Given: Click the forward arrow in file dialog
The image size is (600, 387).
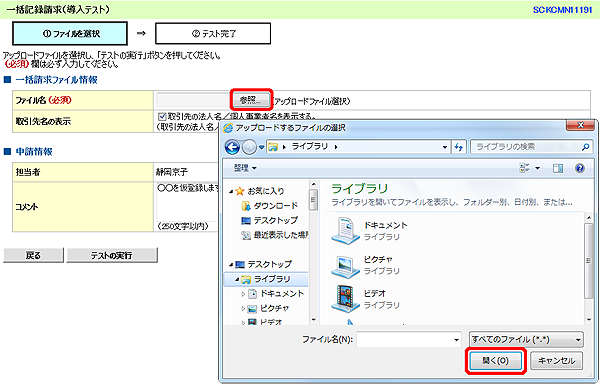Looking at the screenshot, I should point(249,147).
